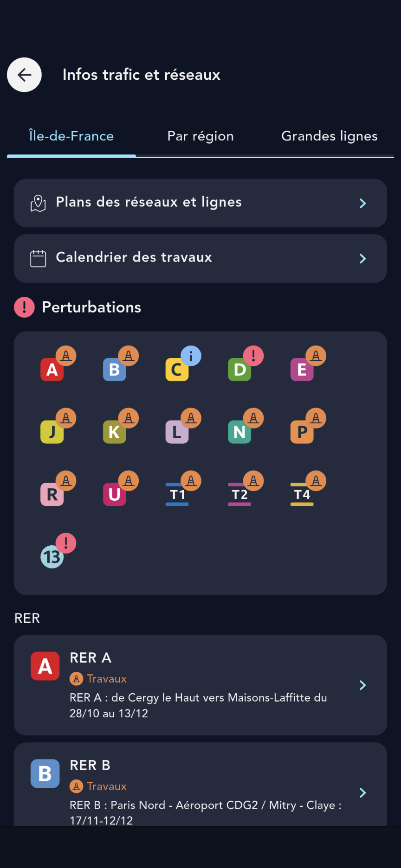Tap the back arrow button
The width and height of the screenshot is (401, 868).
(24, 75)
